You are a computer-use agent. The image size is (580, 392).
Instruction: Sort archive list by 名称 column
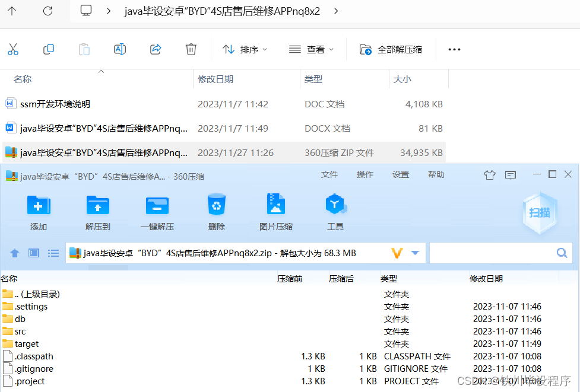point(9,279)
